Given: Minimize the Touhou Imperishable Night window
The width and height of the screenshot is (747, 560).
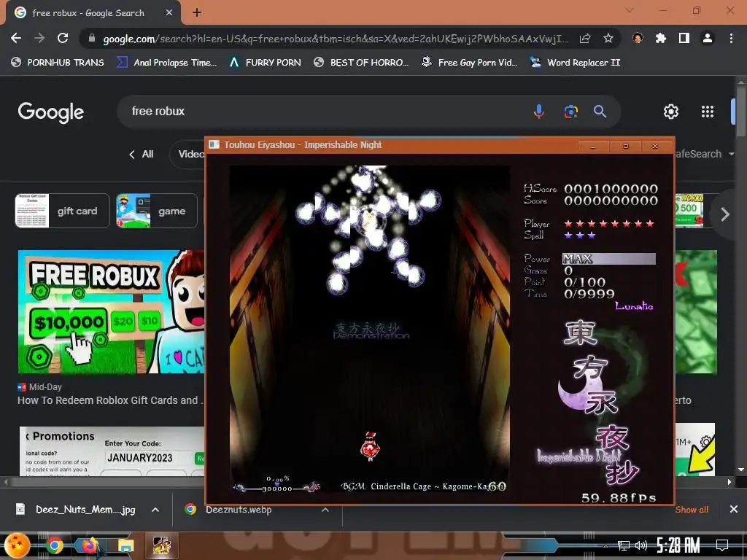Looking at the screenshot, I should 592,146.
